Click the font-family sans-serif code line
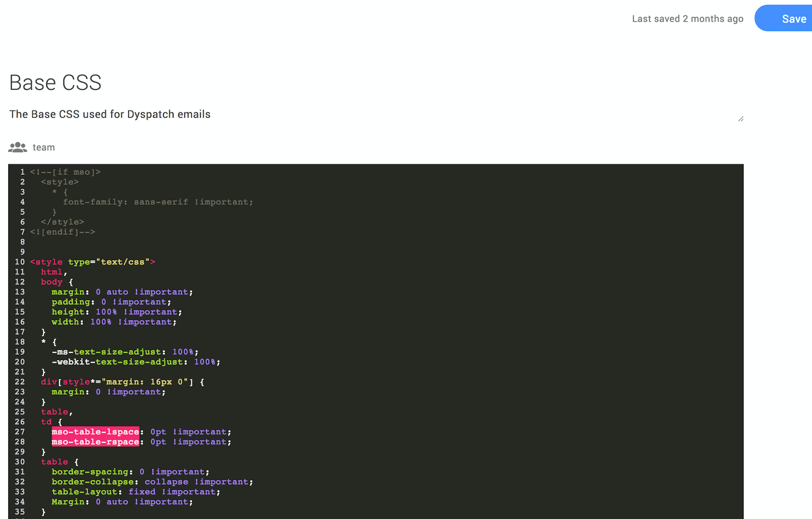Screen dimensions: 812x519 158,202
